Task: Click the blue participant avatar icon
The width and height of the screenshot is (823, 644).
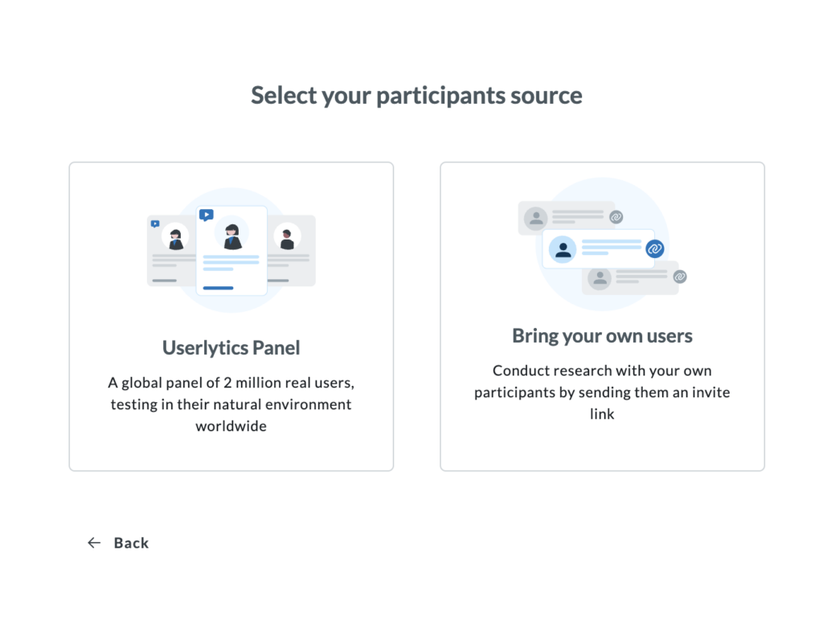Action: coord(563,249)
